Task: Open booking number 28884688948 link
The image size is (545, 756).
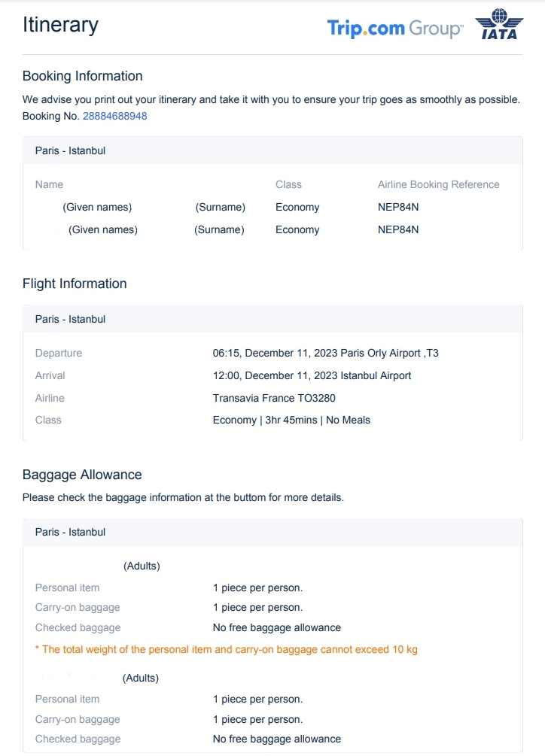Action: (114, 116)
